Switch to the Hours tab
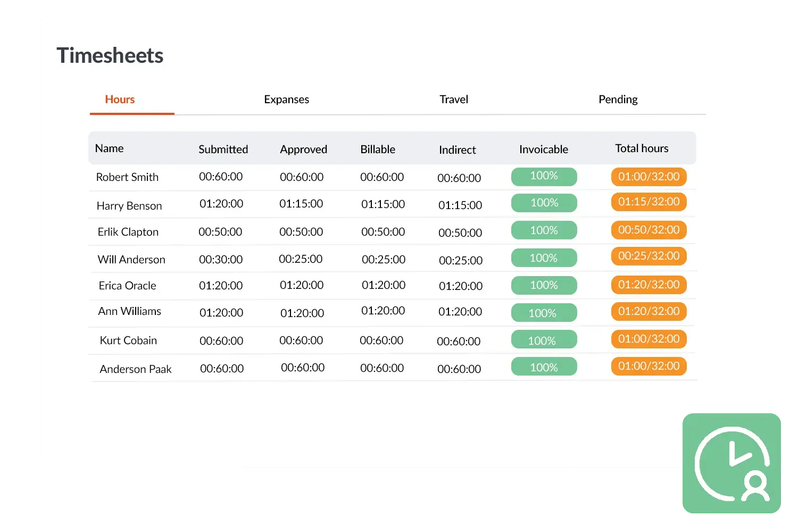The height and width of the screenshot is (532, 798). (x=120, y=99)
